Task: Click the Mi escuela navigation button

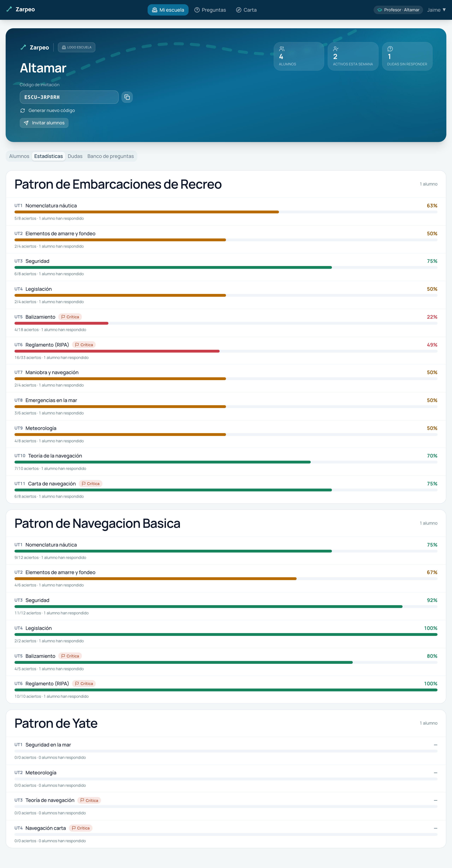Action: (x=168, y=10)
